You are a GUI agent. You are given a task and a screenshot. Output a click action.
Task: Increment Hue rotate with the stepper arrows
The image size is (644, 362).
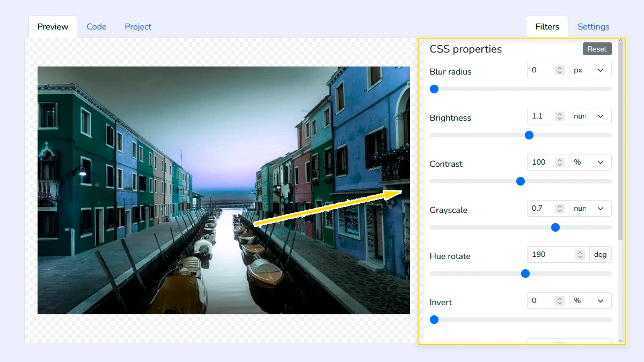[x=580, y=252]
